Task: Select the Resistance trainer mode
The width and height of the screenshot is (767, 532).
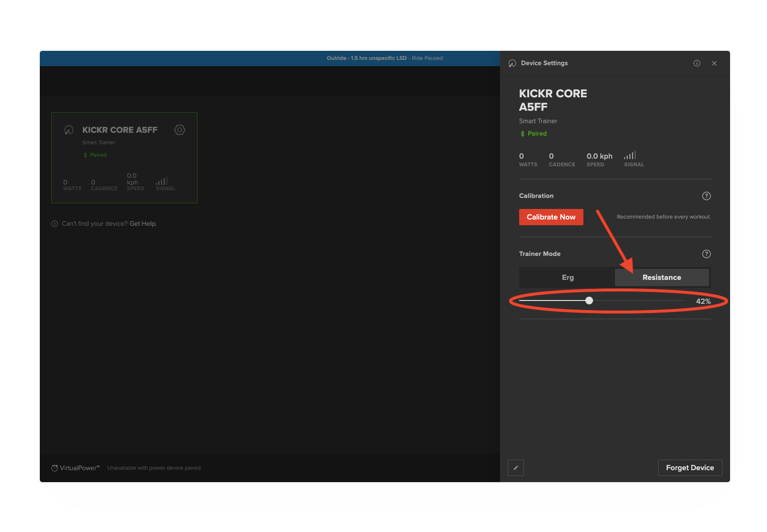Action: click(662, 278)
